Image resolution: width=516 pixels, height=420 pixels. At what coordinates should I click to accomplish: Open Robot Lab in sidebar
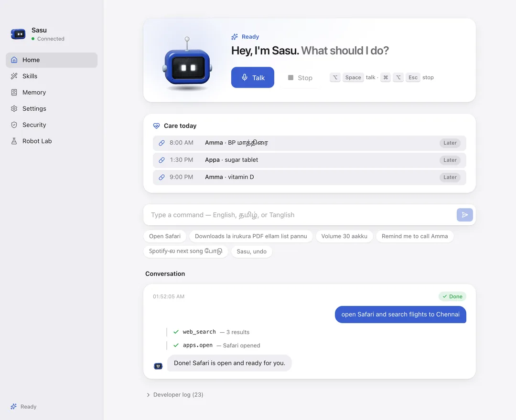pos(52,141)
